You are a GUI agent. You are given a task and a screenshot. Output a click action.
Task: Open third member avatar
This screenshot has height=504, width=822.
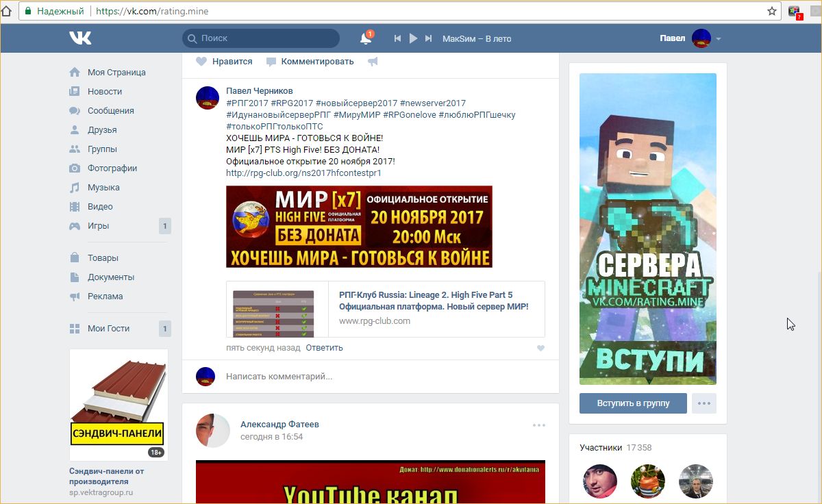pyautogui.click(x=696, y=481)
